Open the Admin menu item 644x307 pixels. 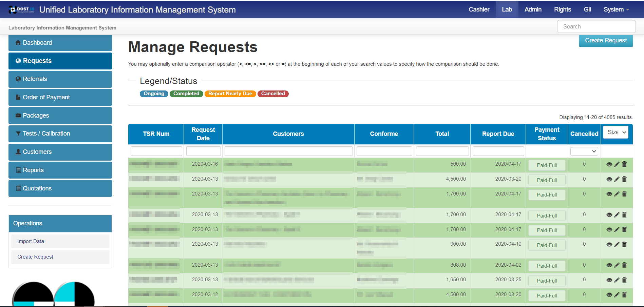533,9
